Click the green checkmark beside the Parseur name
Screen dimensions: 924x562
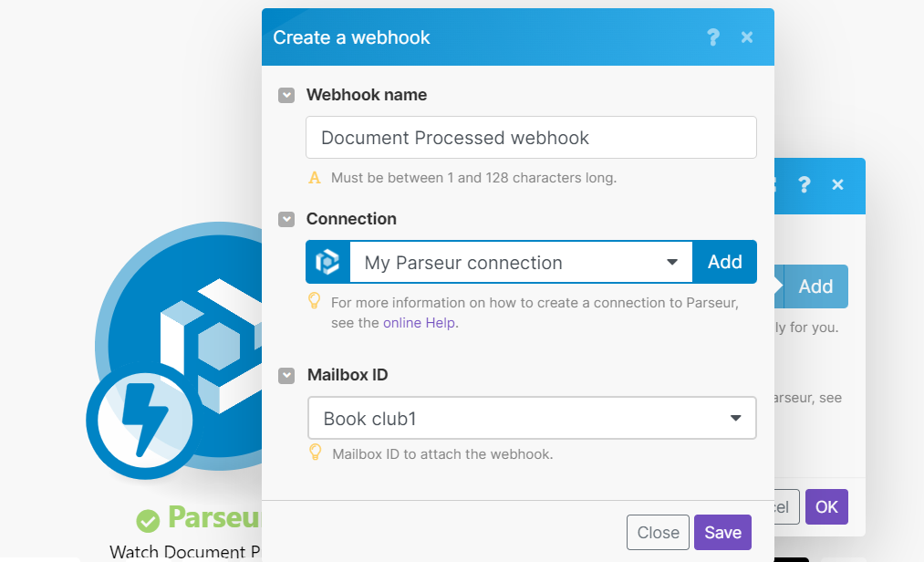tap(149, 519)
